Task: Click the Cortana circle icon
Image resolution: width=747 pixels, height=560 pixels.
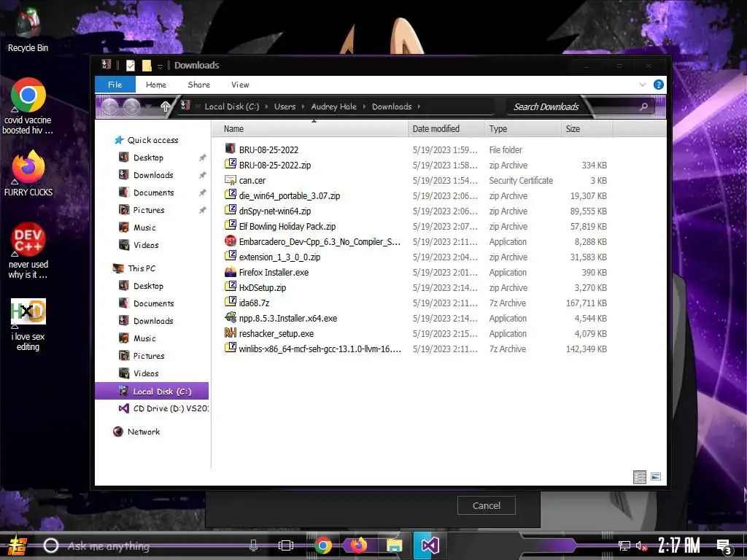Action: click(51, 545)
